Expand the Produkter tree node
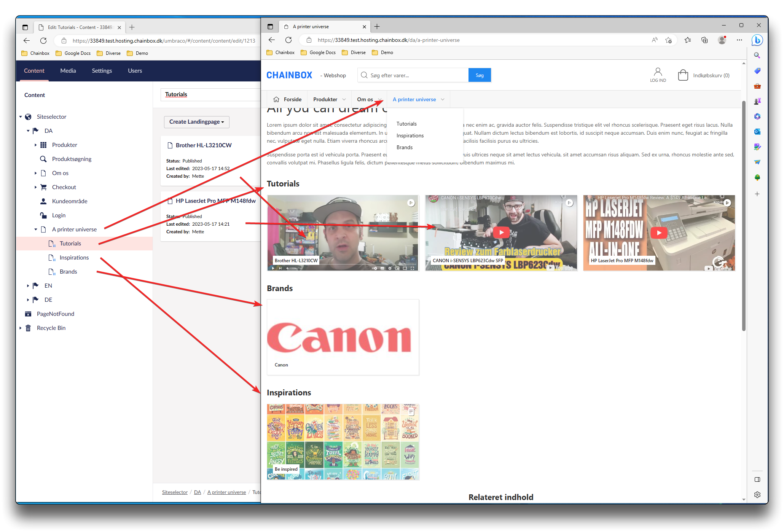 [x=35, y=145]
